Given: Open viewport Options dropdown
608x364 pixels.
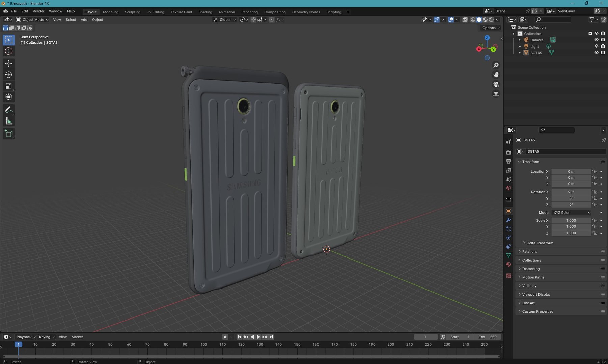Looking at the screenshot, I should pos(491,28).
